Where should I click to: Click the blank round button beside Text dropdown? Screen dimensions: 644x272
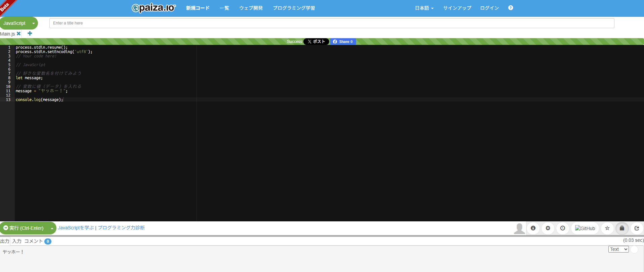(634, 250)
